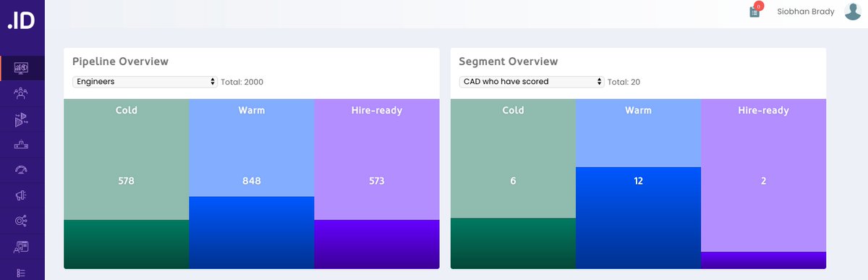Open the Engineers pipeline dropdown
This screenshot has width=868, height=280.
pyautogui.click(x=145, y=82)
